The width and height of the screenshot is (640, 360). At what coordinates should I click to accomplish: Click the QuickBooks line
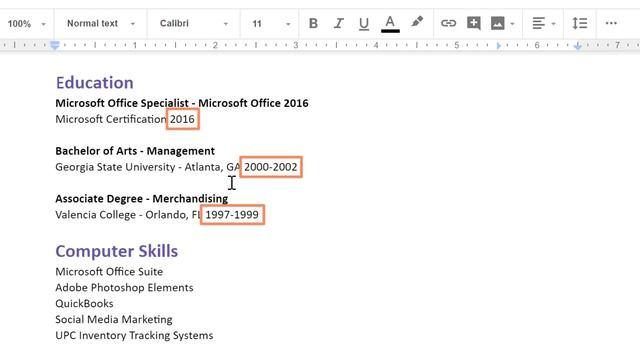click(x=84, y=303)
